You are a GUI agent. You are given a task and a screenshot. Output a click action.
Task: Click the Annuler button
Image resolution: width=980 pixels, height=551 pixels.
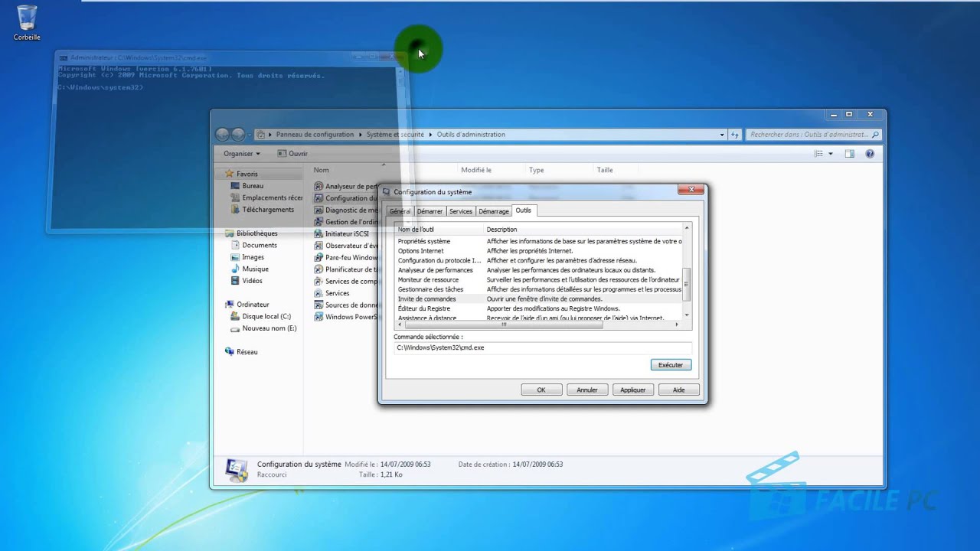587,390
